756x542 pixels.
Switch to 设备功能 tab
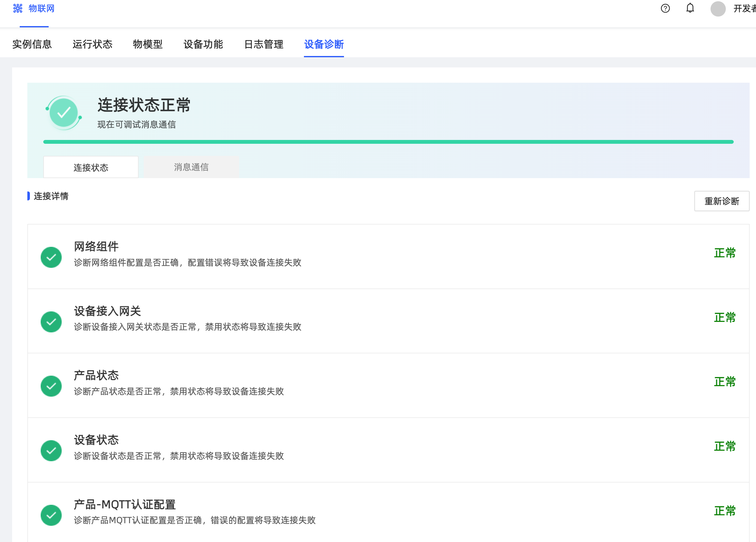pos(203,44)
